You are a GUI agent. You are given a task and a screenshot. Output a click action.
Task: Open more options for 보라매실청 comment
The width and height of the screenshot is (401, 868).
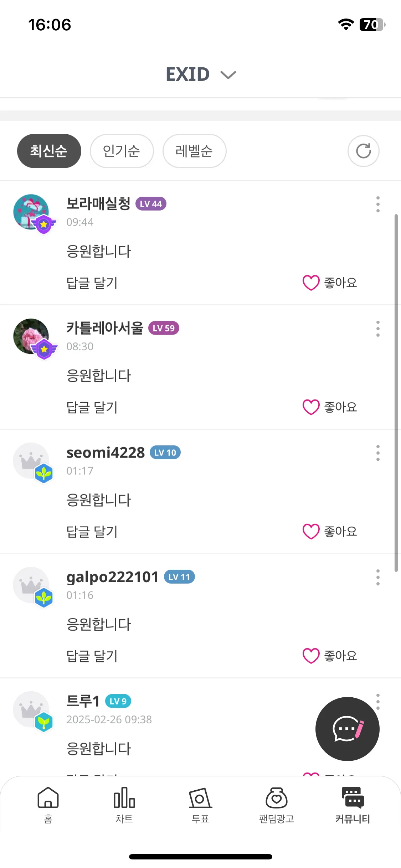[x=378, y=205]
